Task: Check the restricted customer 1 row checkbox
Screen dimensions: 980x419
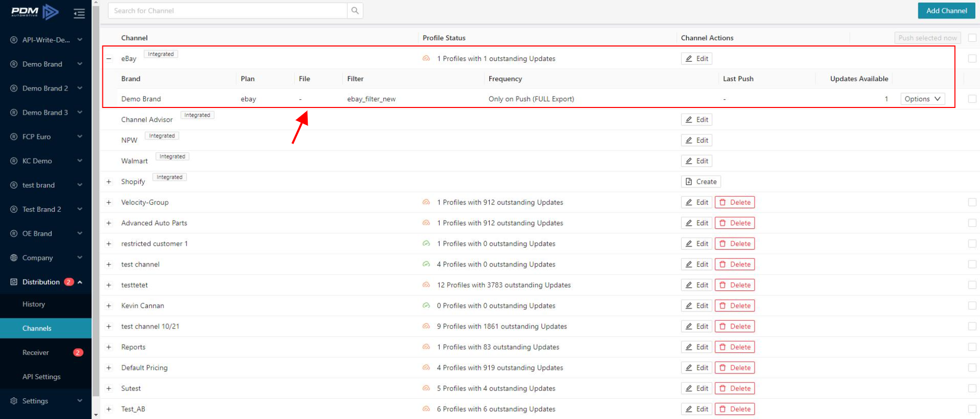Action: 972,243
